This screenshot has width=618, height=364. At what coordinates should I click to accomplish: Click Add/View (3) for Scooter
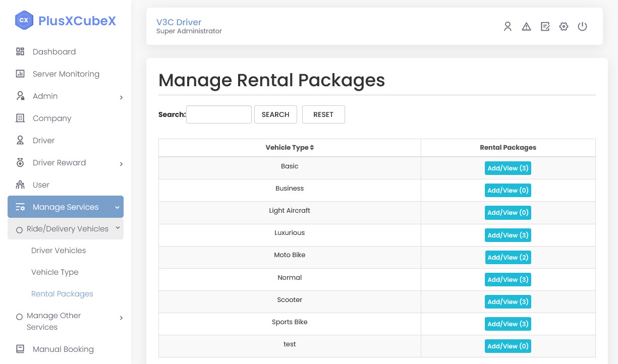point(508,302)
